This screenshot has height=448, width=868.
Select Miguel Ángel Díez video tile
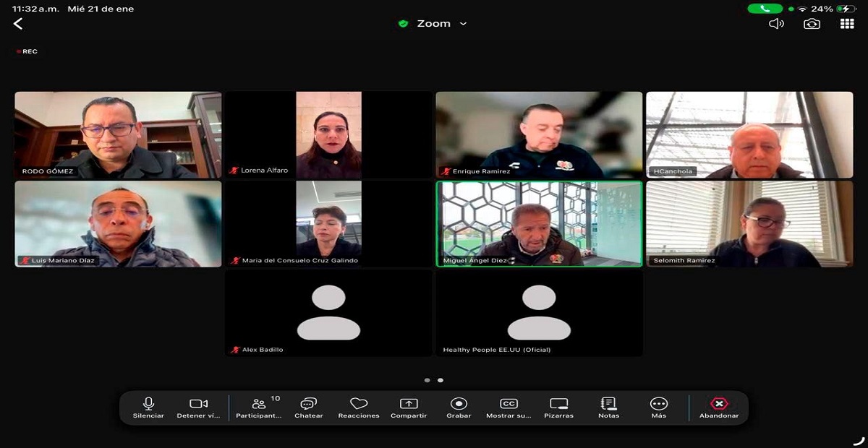tap(539, 223)
